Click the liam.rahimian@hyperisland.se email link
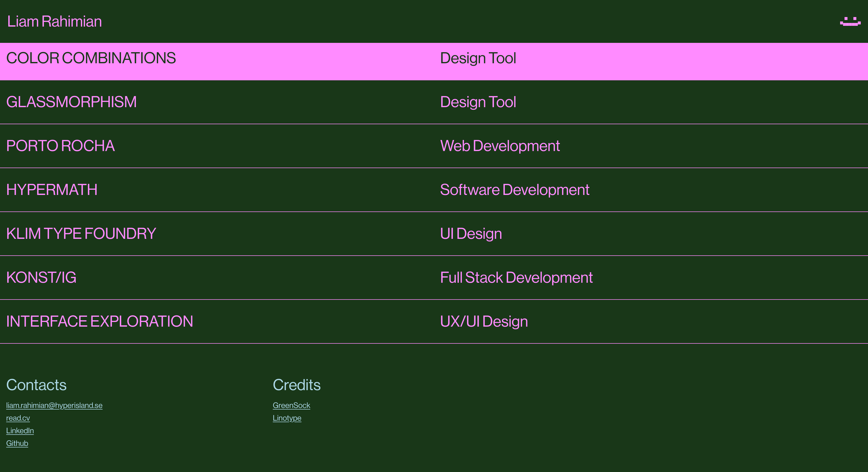The height and width of the screenshot is (472, 868). click(x=54, y=405)
